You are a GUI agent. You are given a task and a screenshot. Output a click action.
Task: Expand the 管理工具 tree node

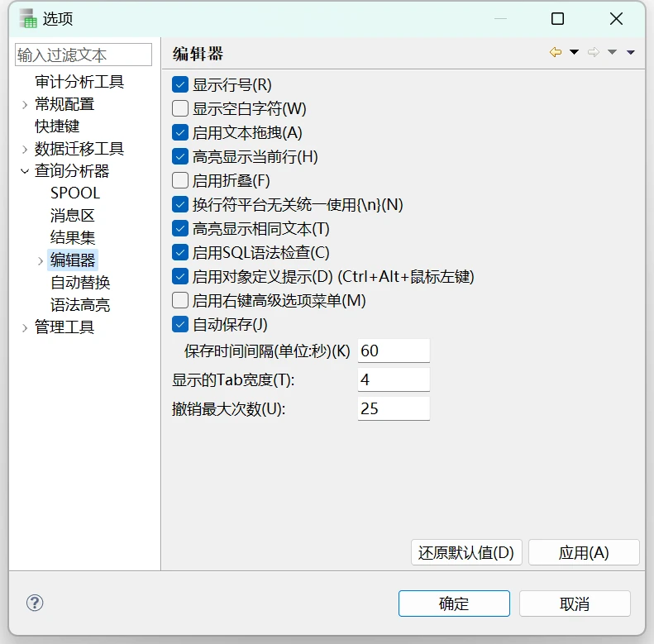pyautogui.click(x=25, y=327)
